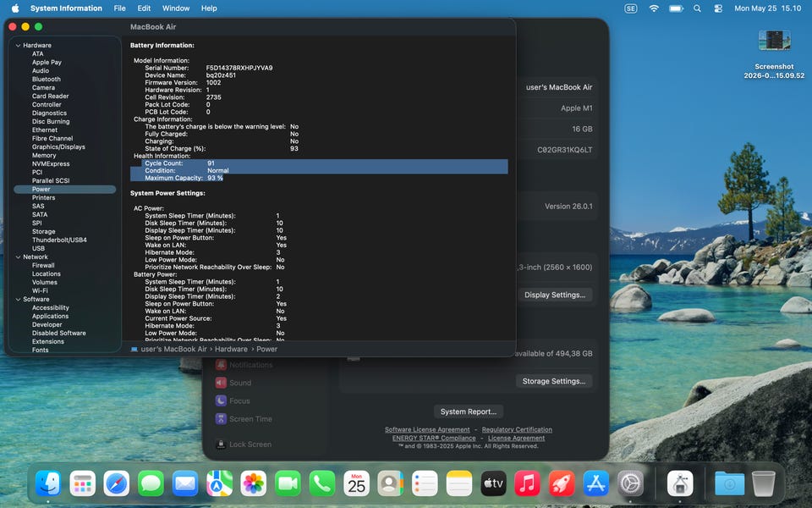Open Spotlight search in menu bar

(697, 8)
